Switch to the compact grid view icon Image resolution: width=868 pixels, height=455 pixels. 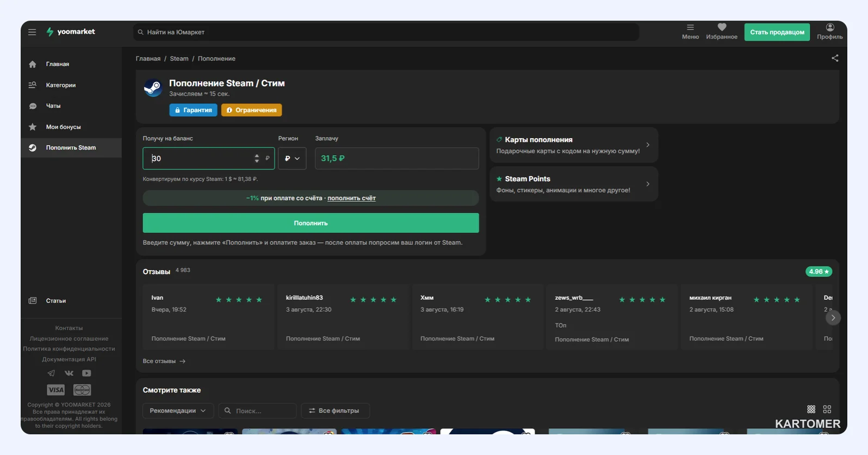click(811, 409)
